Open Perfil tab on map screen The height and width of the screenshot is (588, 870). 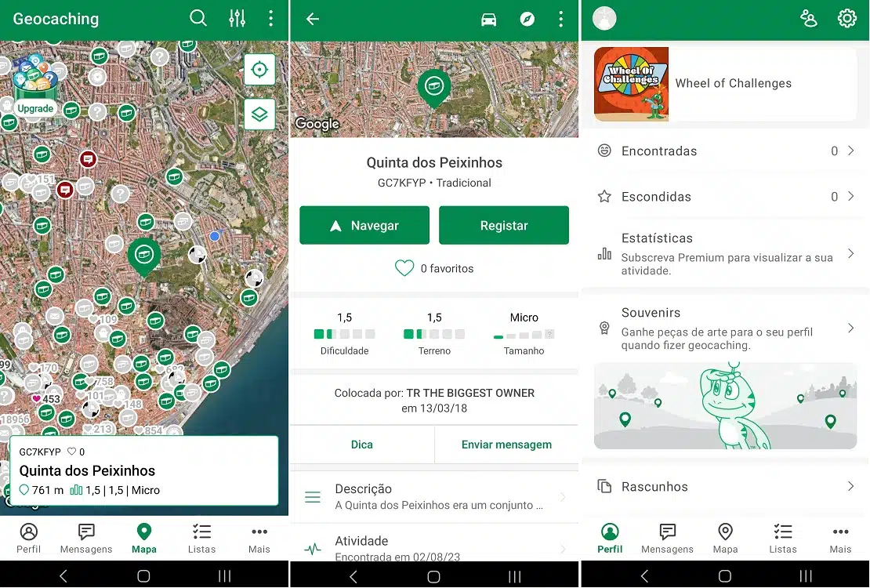tap(29, 539)
